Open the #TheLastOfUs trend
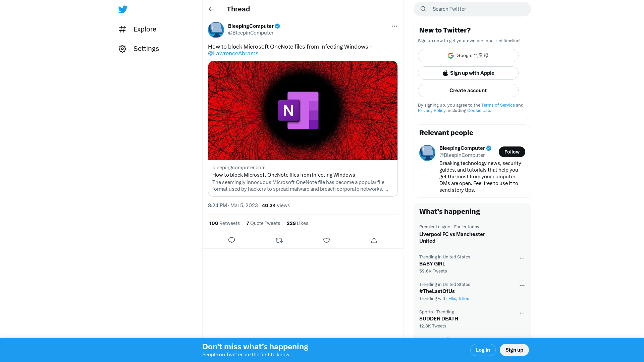This screenshot has width=644, height=362. 472,291
